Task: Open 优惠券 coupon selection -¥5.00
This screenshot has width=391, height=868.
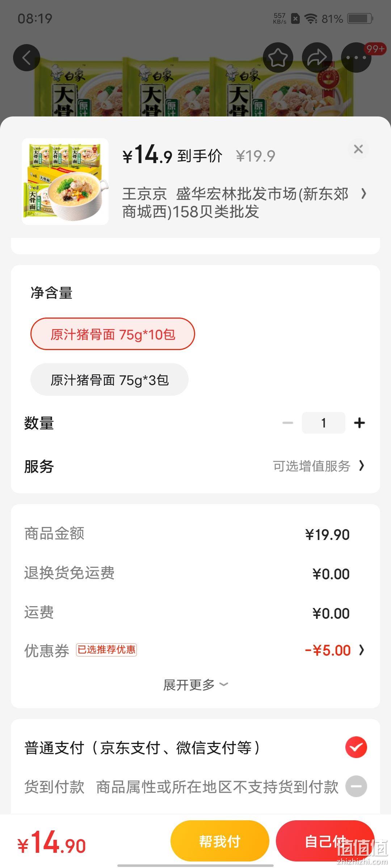Action: [334, 650]
